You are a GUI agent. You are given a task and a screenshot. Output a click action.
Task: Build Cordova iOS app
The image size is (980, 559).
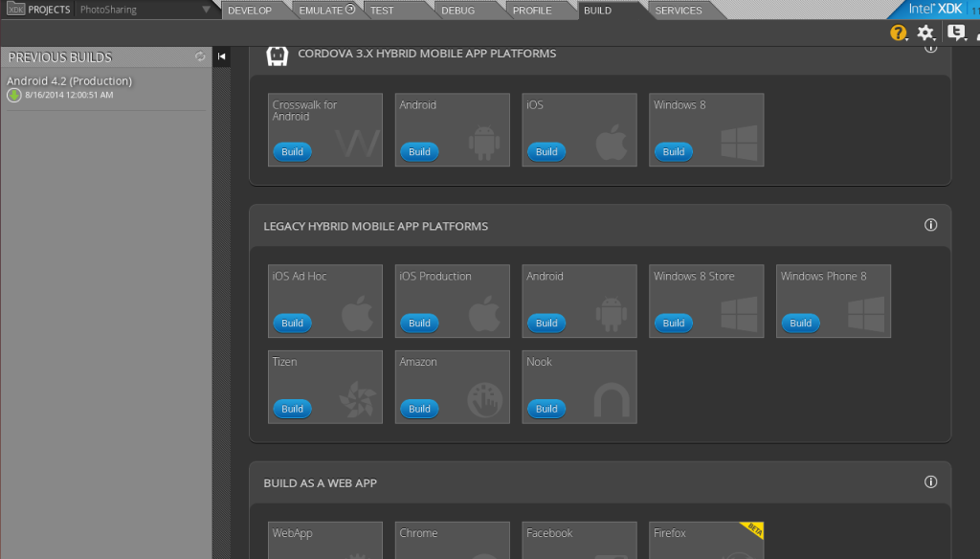point(546,152)
